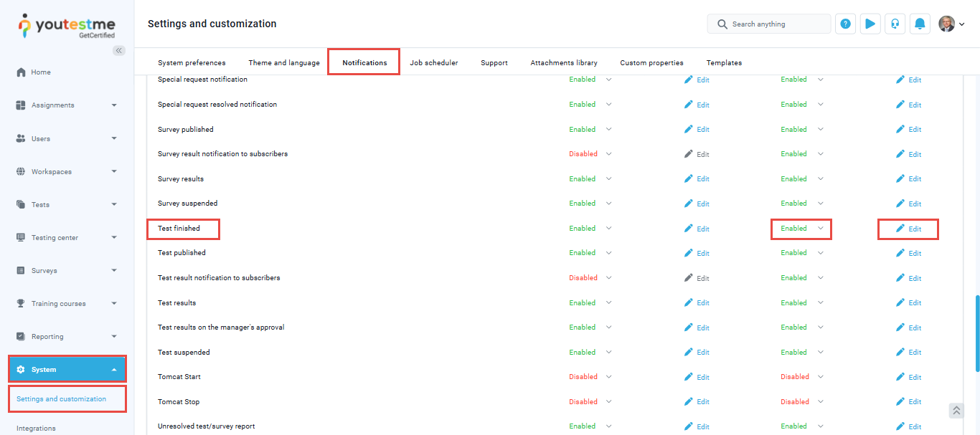
Task: Select the 'Test suspended' notification name
Action: click(x=184, y=353)
